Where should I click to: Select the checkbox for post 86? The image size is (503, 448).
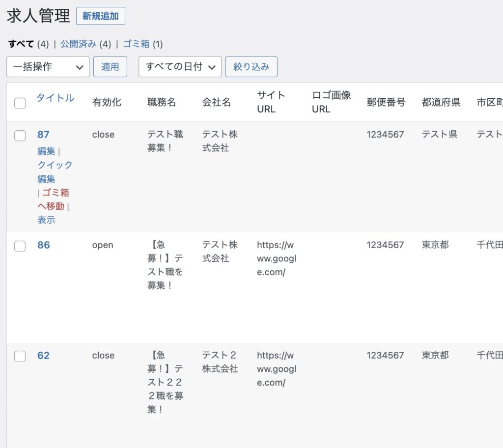click(x=20, y=247)
